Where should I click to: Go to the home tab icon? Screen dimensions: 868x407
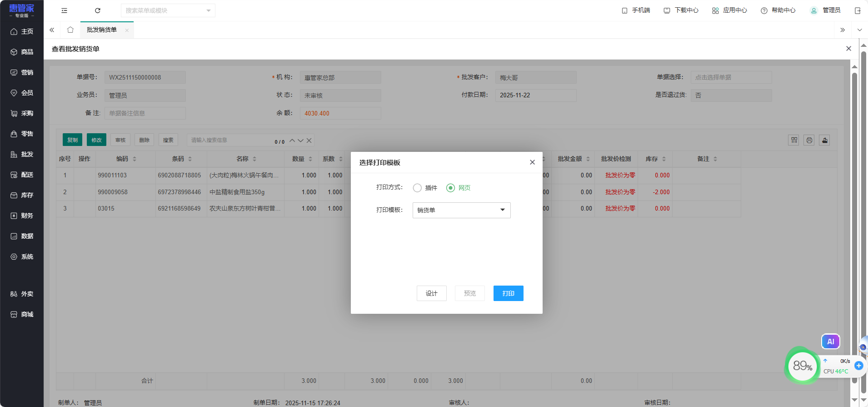[70, 30]
